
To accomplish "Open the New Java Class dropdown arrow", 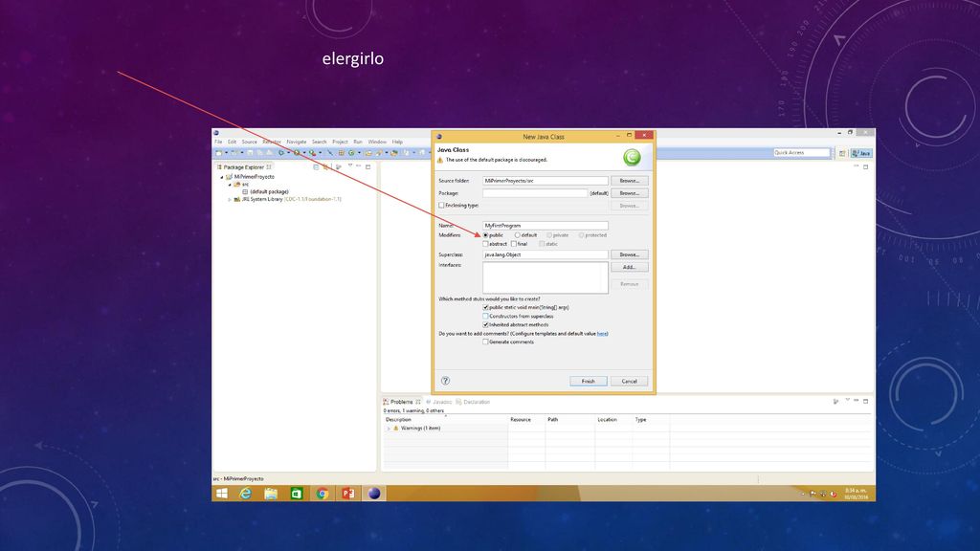I will 360,153.
